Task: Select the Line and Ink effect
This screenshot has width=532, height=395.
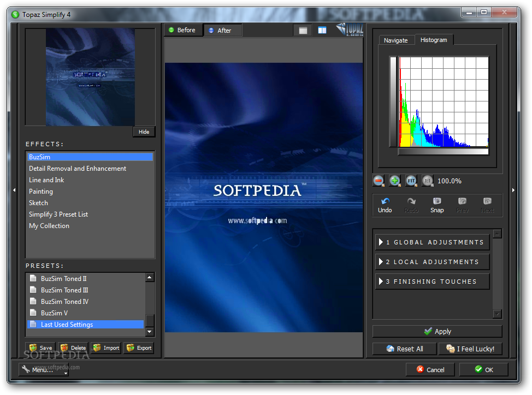Action: [90, 180]
